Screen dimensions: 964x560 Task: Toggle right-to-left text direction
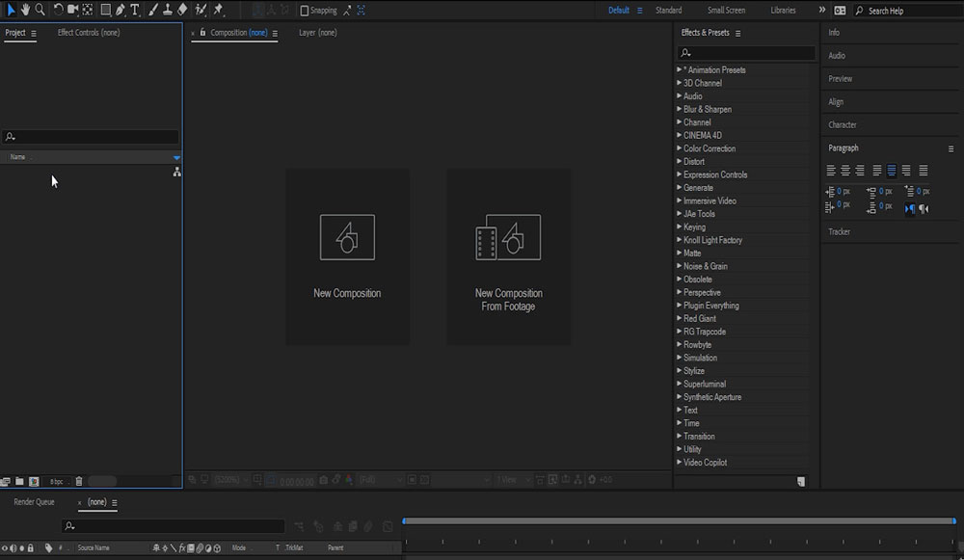(x=924, y=208)
